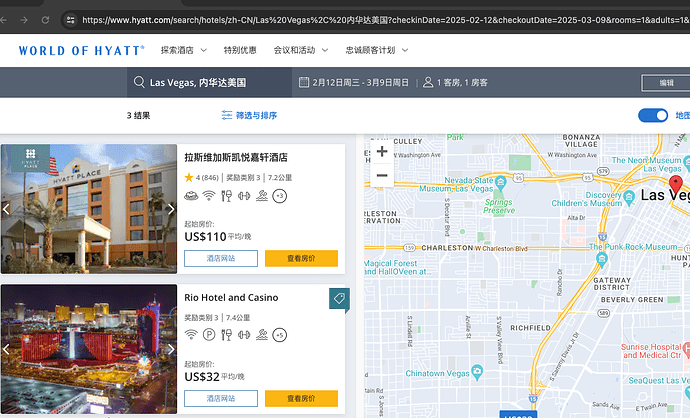The width and height of the screenshot is (690, 418).
Task: Select US$32 price text
Action: 202,377
